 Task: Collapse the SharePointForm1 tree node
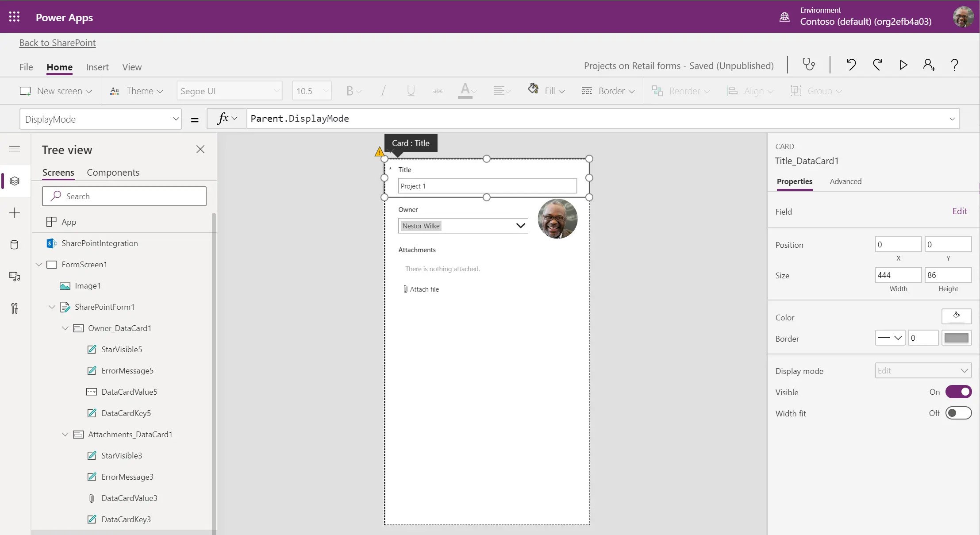coord(52,307)
